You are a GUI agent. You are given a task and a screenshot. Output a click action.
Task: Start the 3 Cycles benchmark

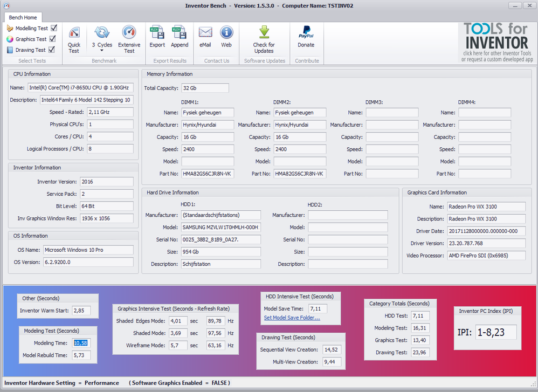tap(102, 37)
